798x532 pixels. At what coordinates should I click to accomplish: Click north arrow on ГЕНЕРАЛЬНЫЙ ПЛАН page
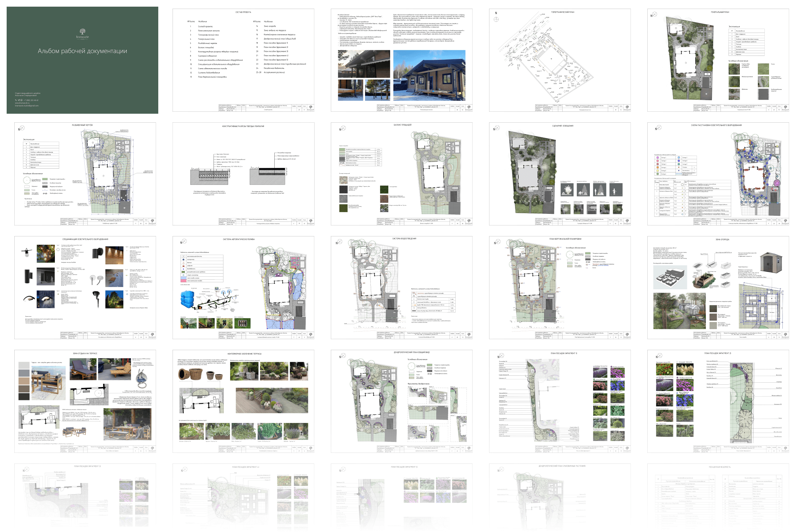pos(654,15)
